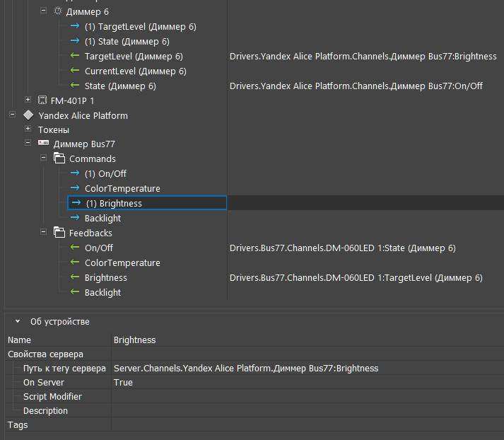Click the Commands folder icon
The height and width of the screenshot is (440, 504).
click(x=59, y=159)
